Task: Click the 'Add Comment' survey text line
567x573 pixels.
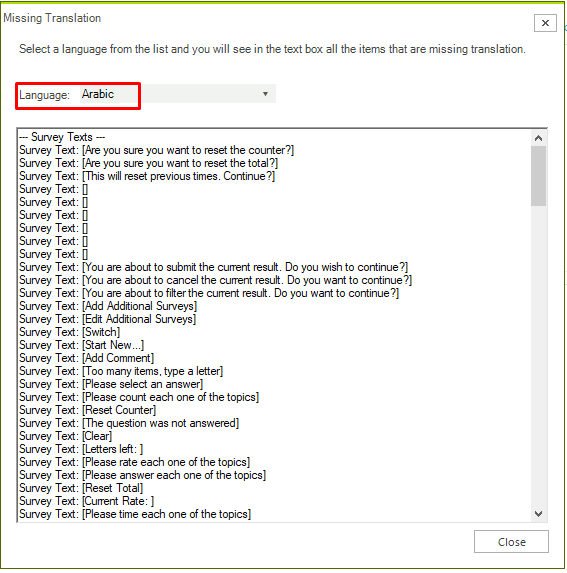Action: tap(87, 358)
